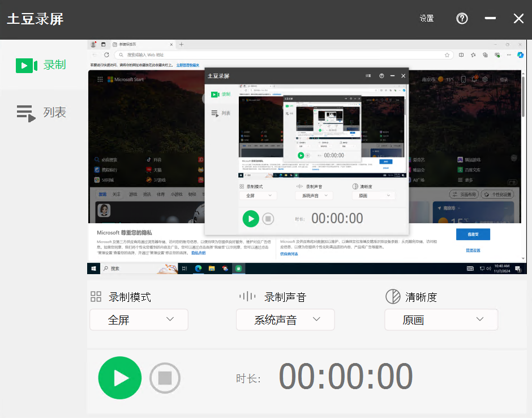532x418 pixels.
Task: Stop recording with the gray square button
Action: click(165, 378)
